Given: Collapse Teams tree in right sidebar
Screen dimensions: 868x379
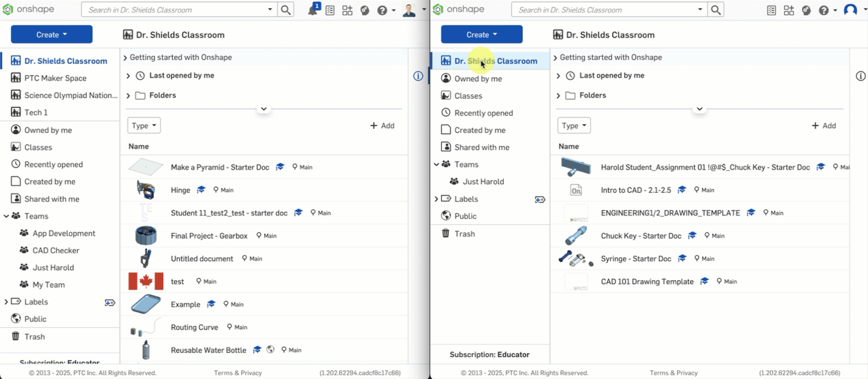Looking at the screenshot, I should coord(436,164).
